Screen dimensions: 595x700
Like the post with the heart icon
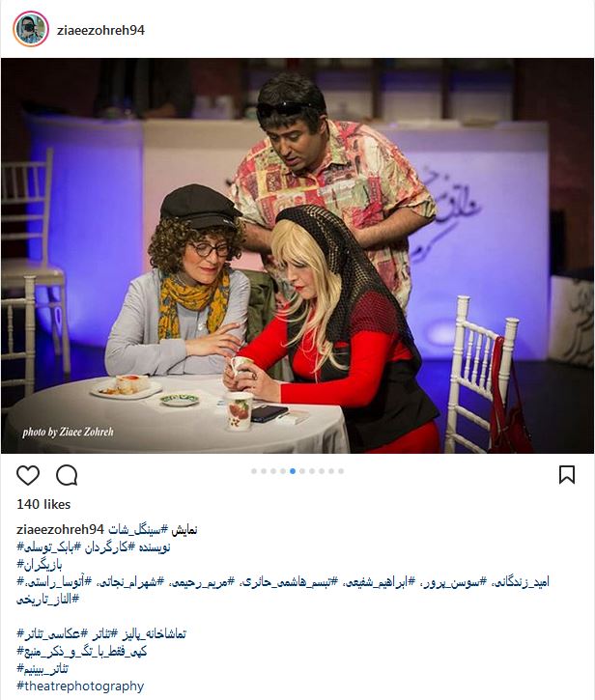point(28,475)
